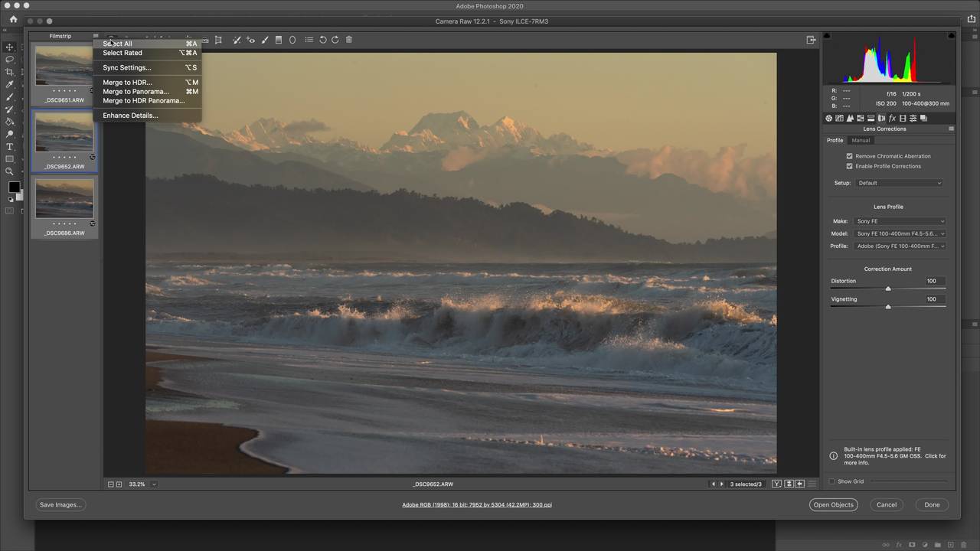Open the lens Model dropdown

point(900,233)
